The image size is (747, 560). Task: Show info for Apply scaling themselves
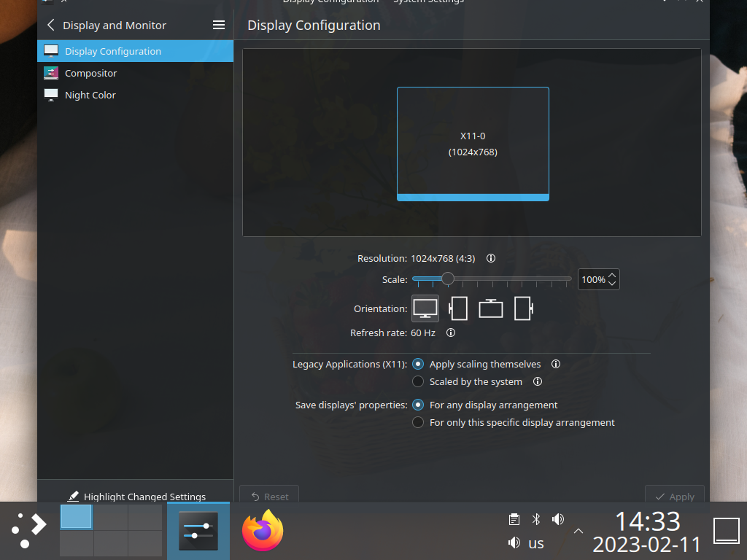[555, 365]
